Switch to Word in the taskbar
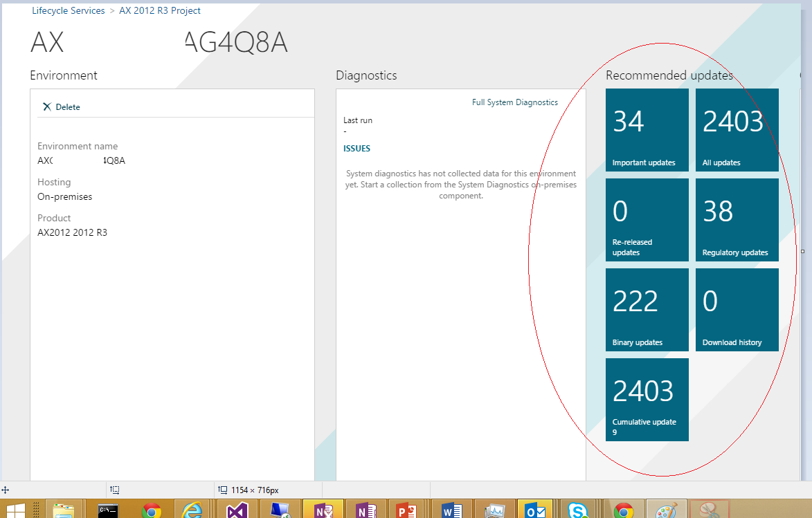This screenshot has width=812, height=518. coord(451,510)
